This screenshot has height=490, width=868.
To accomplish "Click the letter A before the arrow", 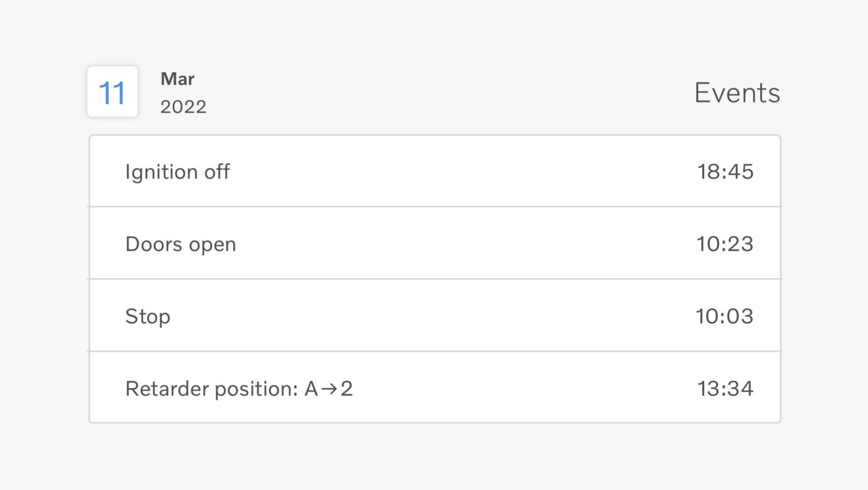I will (x=311, y=389).
